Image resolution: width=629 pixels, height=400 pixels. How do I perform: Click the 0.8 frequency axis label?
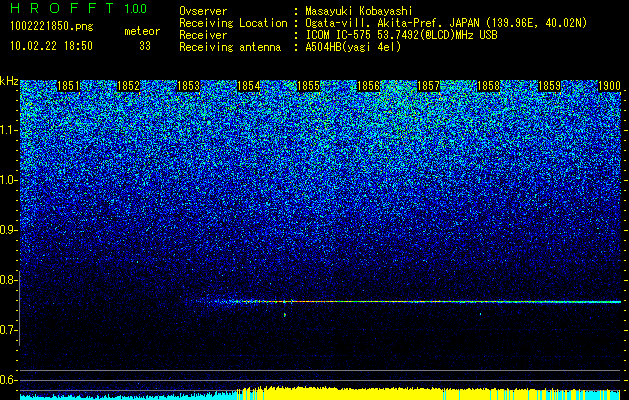click(x=8, y=280)
